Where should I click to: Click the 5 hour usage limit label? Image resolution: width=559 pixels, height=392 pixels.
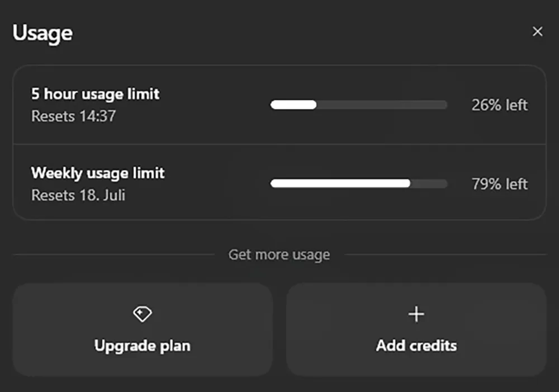(x=96, y=94)
